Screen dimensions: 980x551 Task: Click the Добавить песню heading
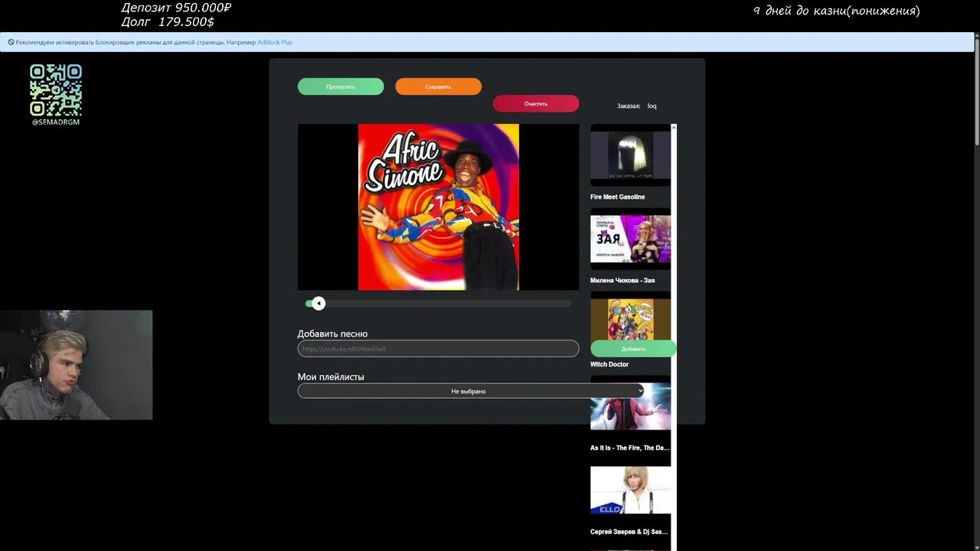(332, 334)
